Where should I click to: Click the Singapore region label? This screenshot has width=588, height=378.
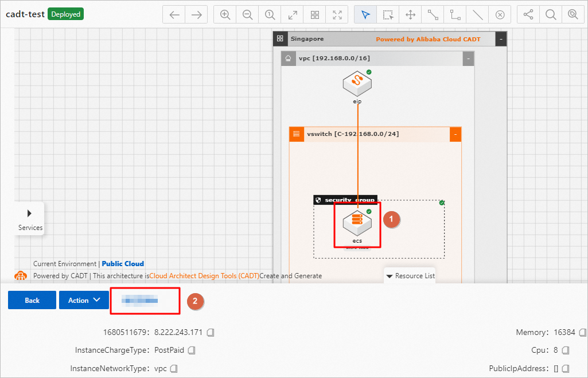pyautogui.click(x=307, y=38)
